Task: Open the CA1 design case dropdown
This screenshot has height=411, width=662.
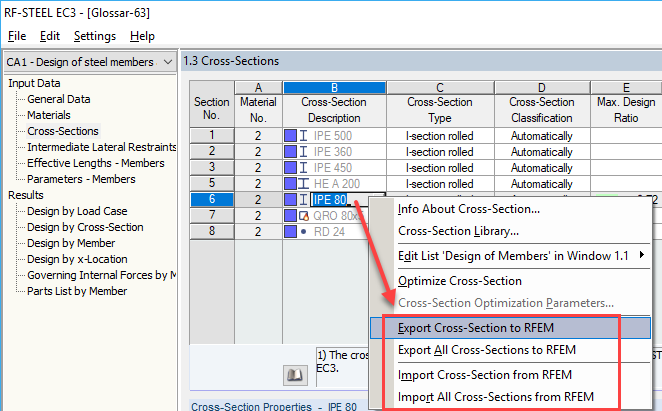Action: point(168,62)
